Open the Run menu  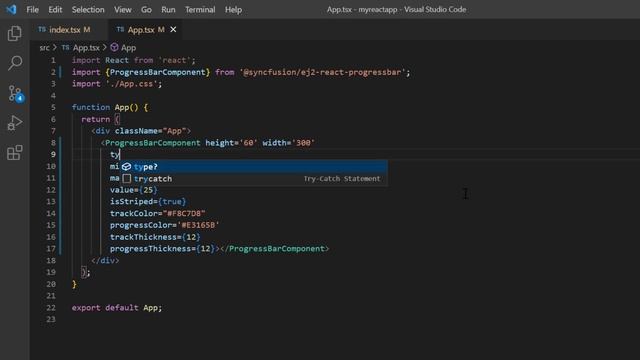168,9
